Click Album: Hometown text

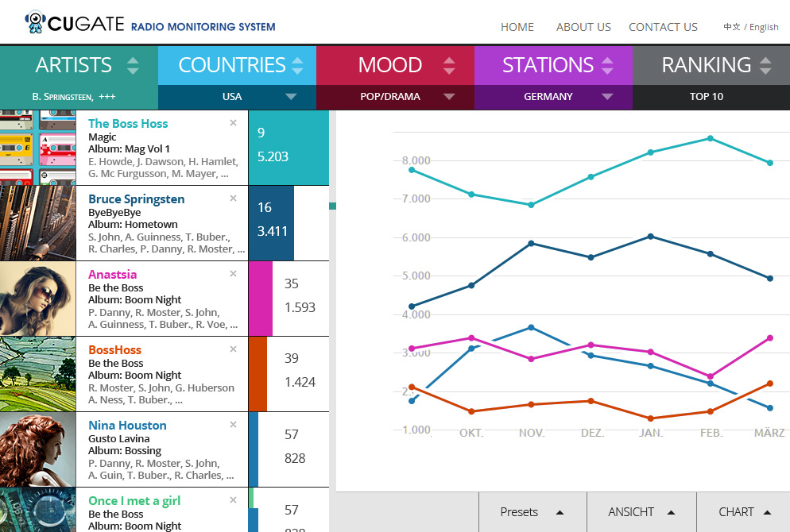point(133,225)
